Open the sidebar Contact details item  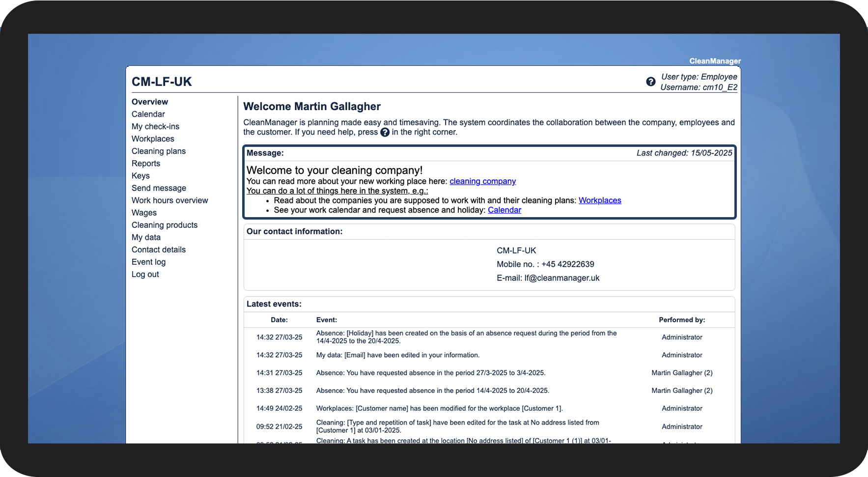(x=159, y=249)
